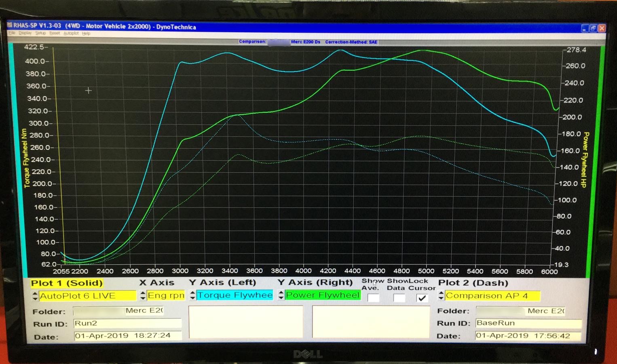
Task: Click the empty notes box under Y Axis (Right)
Action: click(x=371, y=322)
